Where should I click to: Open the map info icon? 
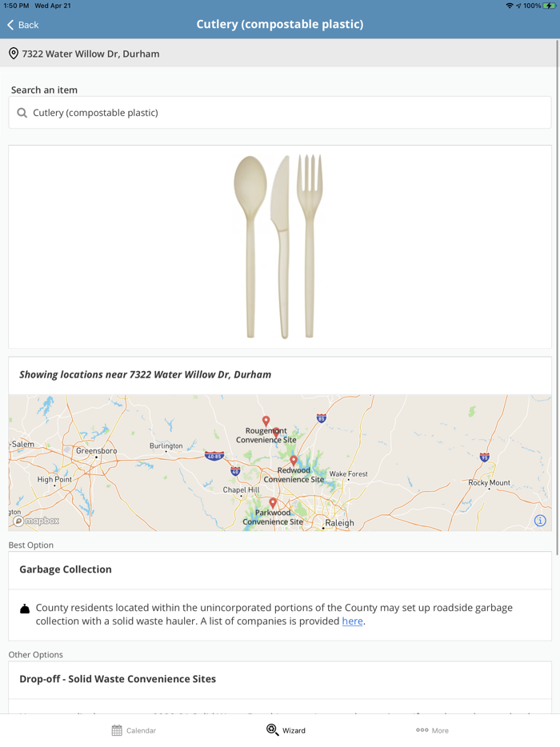click(540, 521)
